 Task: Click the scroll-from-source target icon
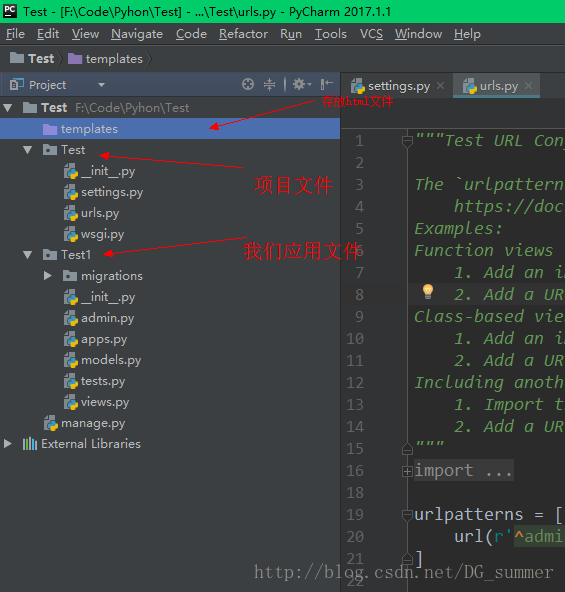tap(248, 84)
